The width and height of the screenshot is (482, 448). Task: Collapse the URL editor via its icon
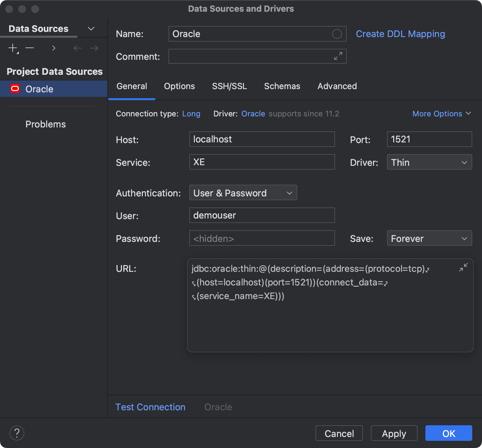(463, 267)
